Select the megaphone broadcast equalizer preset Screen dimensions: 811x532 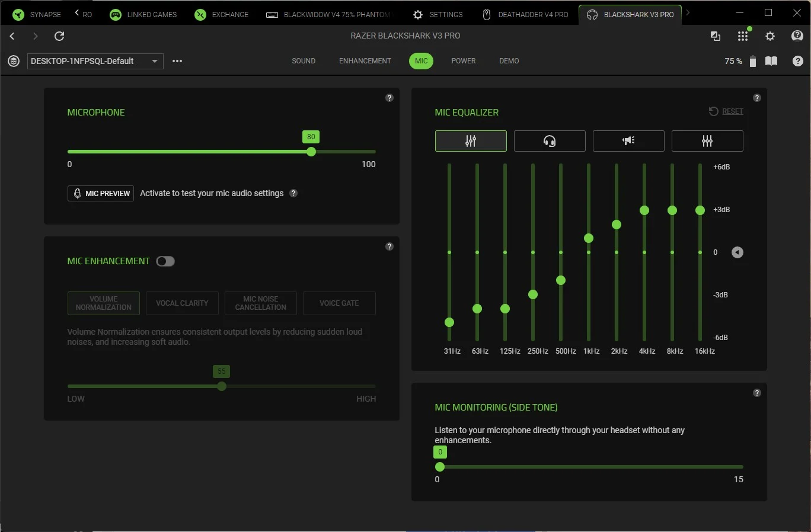(628, 141)
